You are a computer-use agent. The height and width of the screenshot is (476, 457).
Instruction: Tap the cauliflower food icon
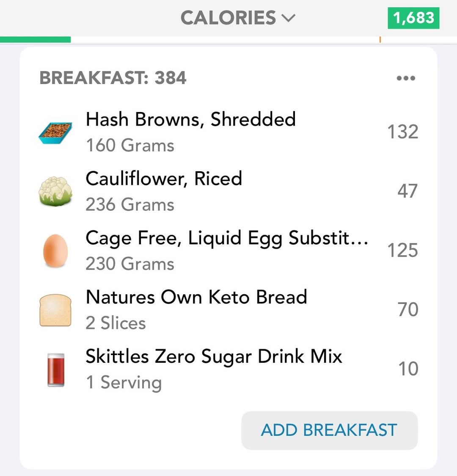55,191
